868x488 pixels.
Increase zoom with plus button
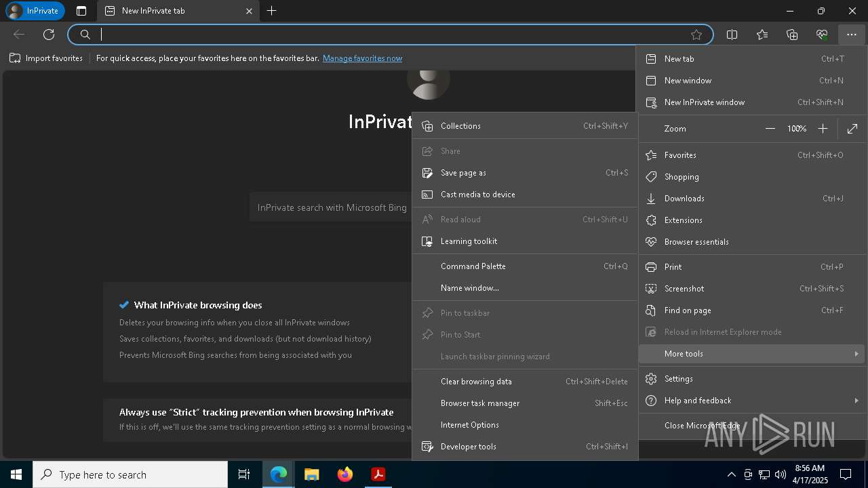(823, 129)
